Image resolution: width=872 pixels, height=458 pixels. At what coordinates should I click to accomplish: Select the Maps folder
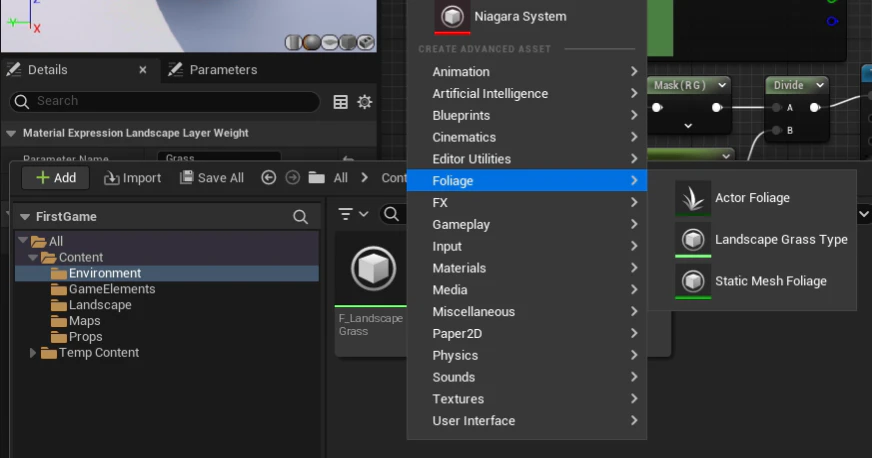(x=167, y=321)
